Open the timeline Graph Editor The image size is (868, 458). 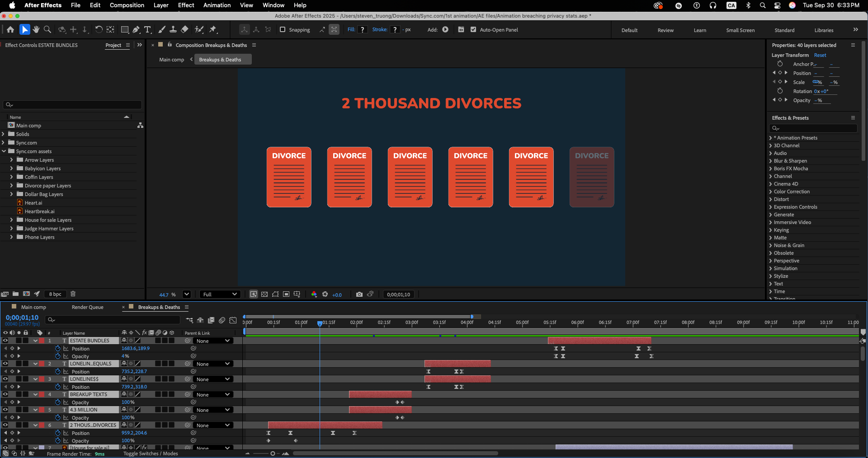point(233,320)
